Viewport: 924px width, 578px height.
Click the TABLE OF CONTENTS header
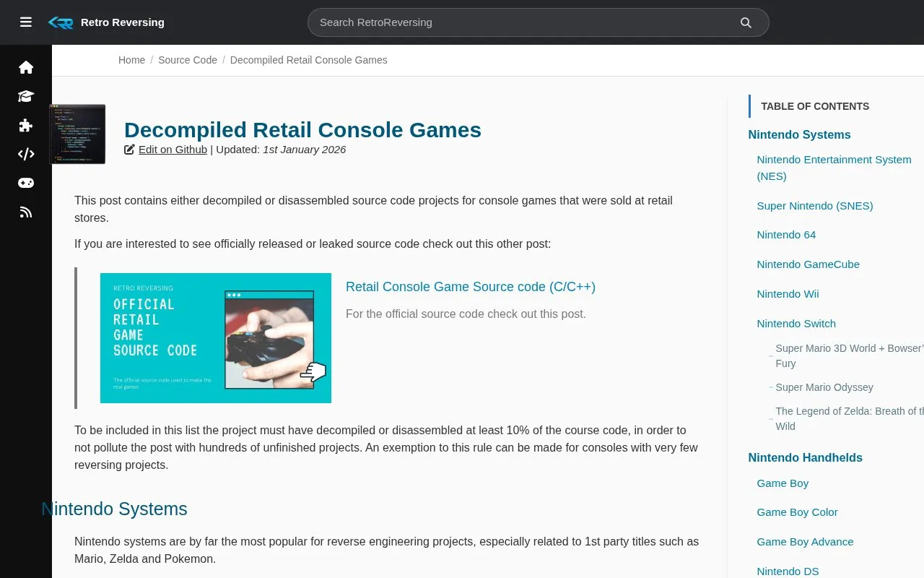pyautogui.click(x=815, y=106)
